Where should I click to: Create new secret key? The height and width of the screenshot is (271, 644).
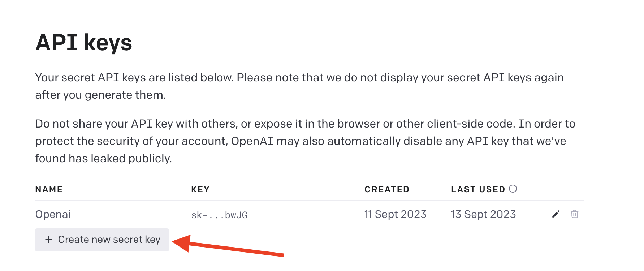point(102,240)
